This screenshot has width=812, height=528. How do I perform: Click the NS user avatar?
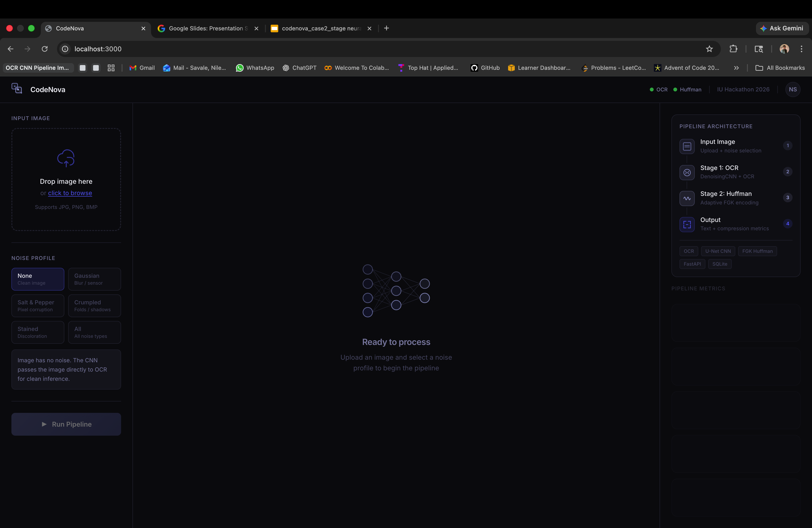point(793,89)
